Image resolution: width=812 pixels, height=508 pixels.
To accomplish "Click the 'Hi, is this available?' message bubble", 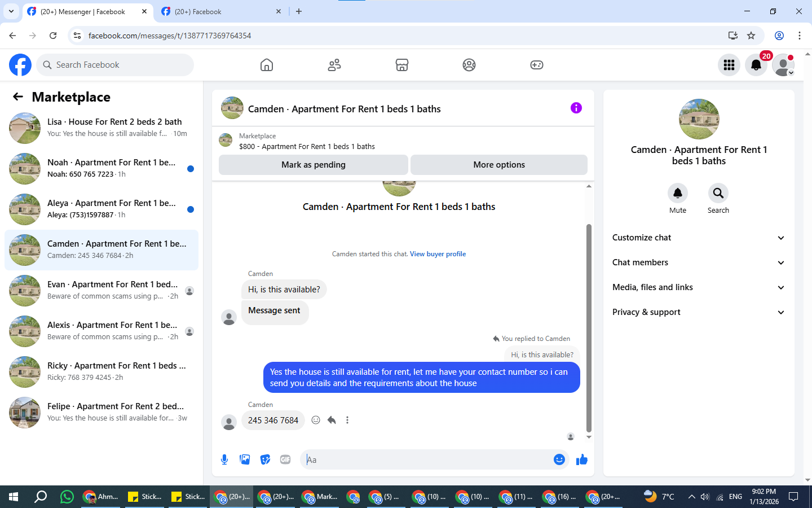I will [284, 290].
